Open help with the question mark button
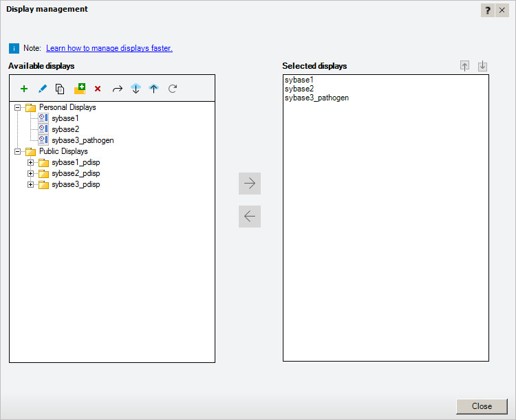This screenshot has width=516, height=420. click(487, 10)
